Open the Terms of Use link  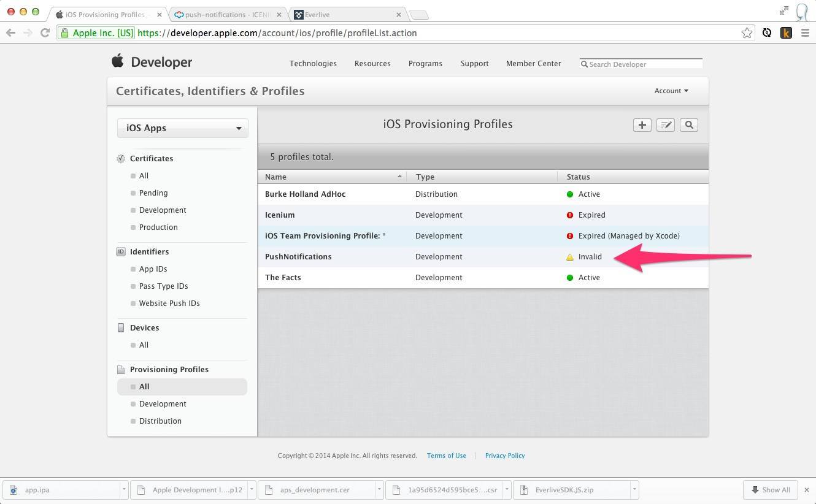click(446, 456)
